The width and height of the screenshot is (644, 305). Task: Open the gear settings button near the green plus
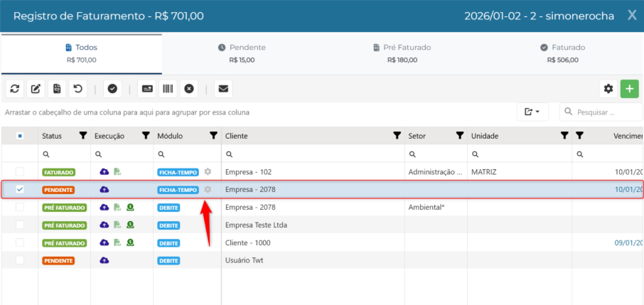(x=608, y=89)
